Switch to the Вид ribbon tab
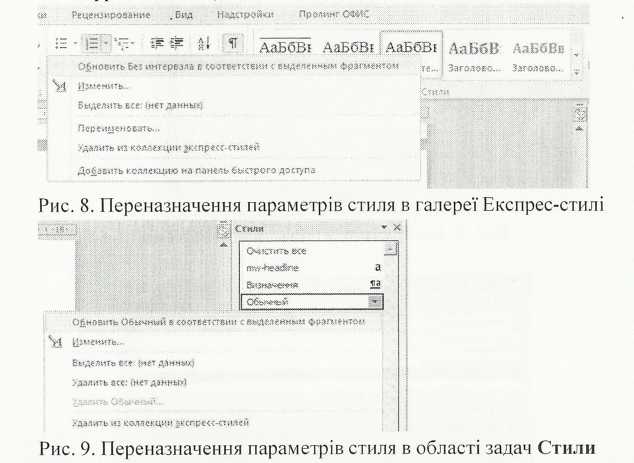 click(x=184, y=15)
